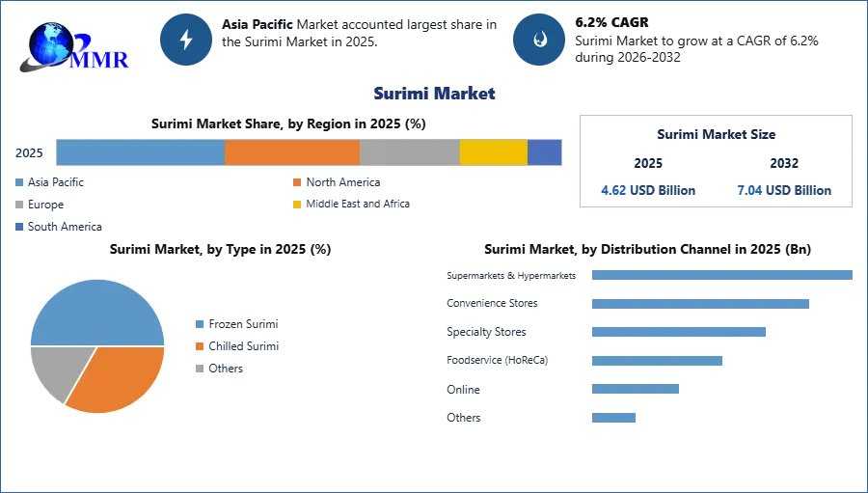
Task: Select the dark blue South America segment
Action: (545, 152)
